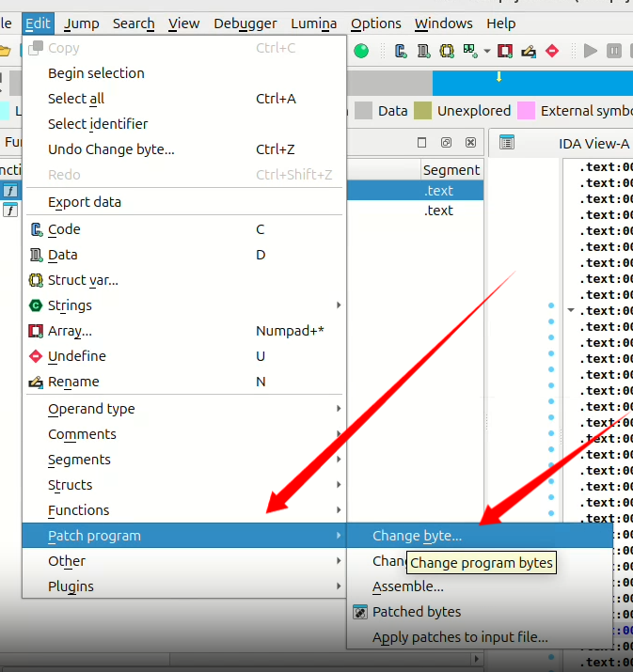Choose Export data
The height and width of the screenshot is (672, 633).
(184, 202)
